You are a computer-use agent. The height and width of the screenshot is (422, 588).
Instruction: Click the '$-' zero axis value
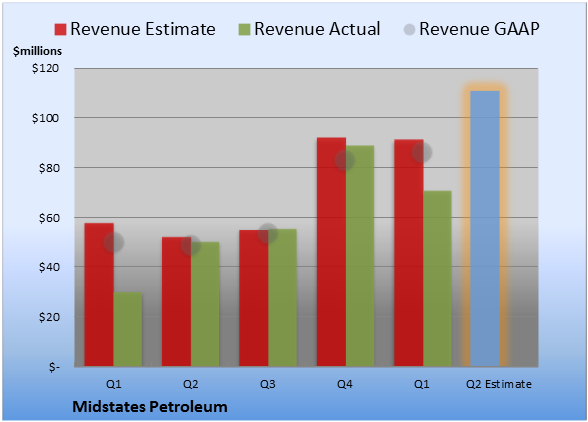[54, 367]
